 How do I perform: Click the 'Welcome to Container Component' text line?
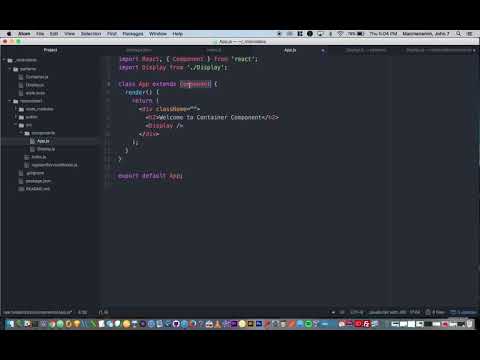click(x=212, y=117)
